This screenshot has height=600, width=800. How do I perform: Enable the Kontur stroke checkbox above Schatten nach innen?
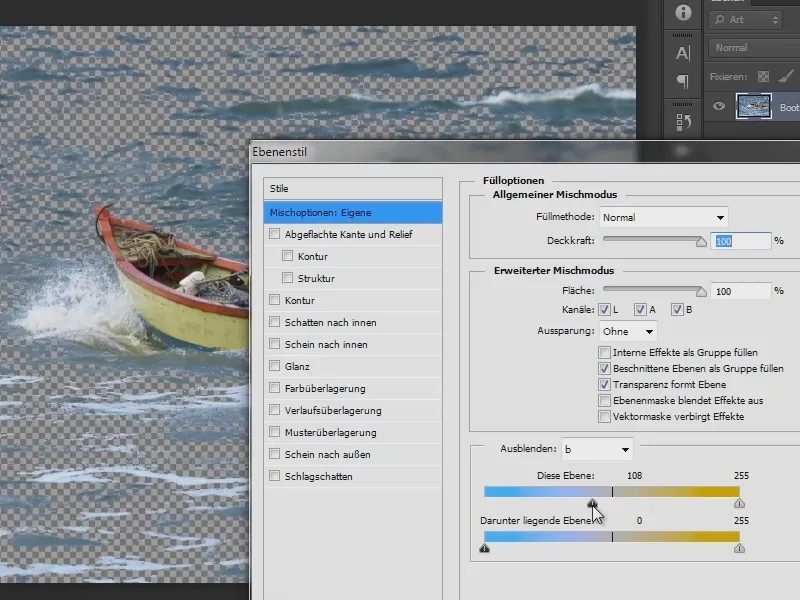tap(274, 299)
